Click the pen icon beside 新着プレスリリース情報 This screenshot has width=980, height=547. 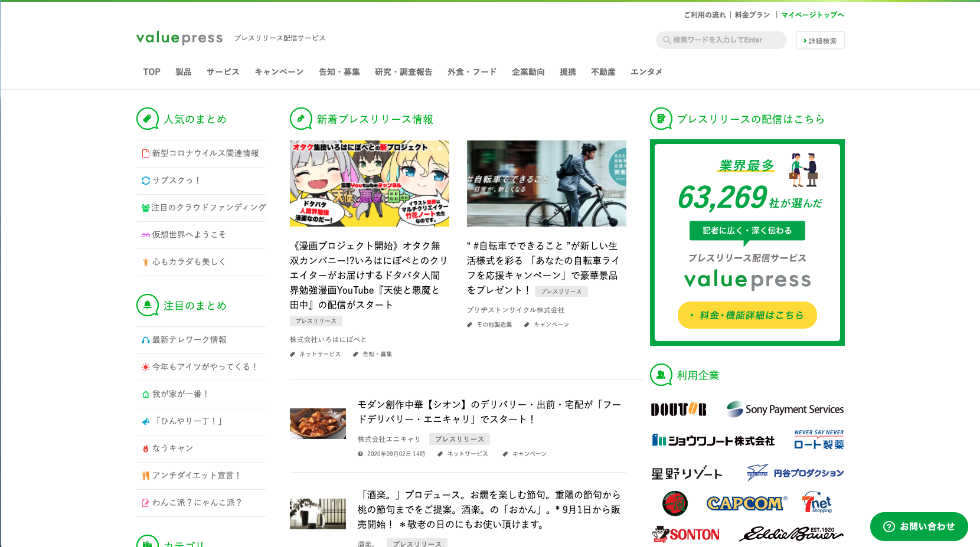click(301, 119)
